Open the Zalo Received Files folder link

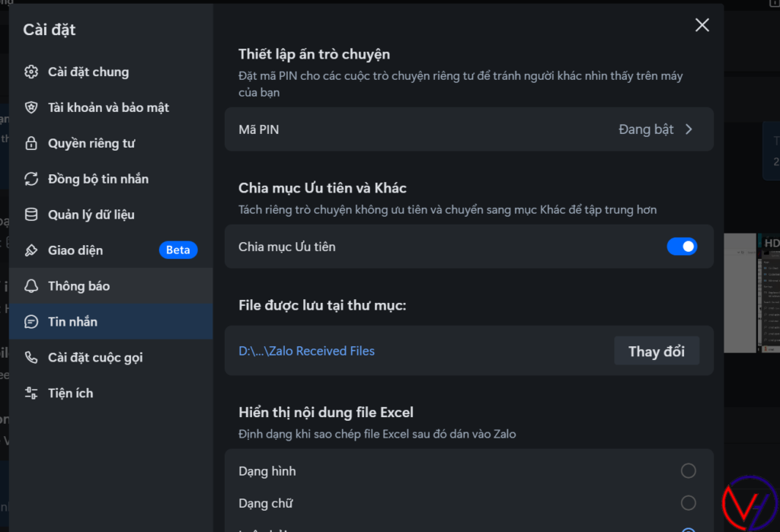pyautogui.click(x=306, y=351)
